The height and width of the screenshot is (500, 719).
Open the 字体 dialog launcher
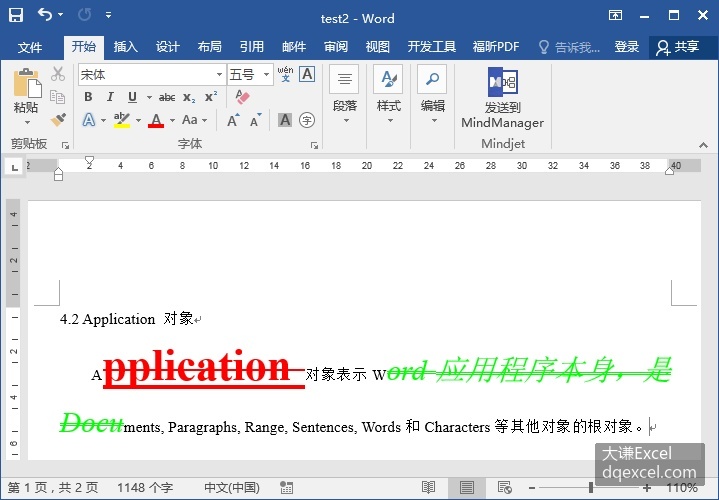click(x=314, y=145)
